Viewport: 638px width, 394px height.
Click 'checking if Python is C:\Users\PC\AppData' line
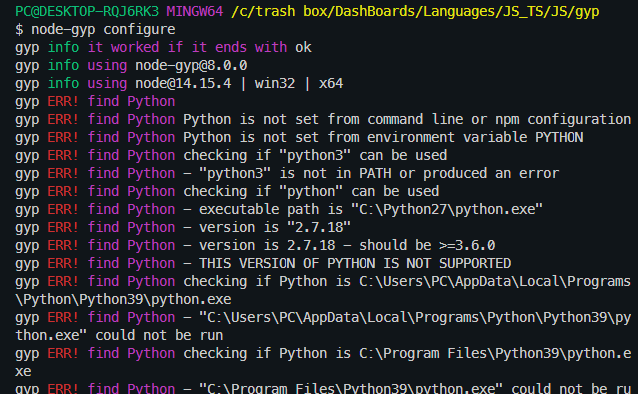point(323,282)
